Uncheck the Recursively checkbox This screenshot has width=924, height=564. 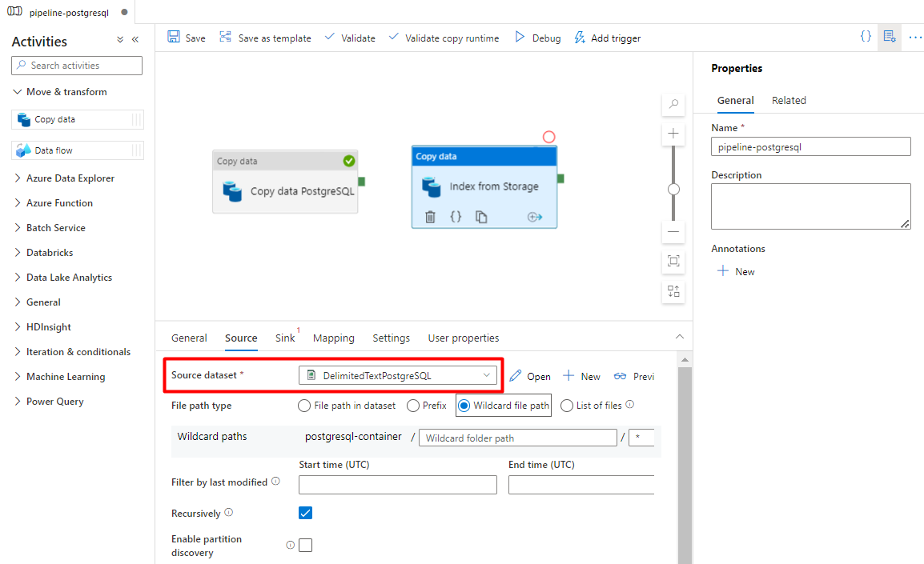click(305, 513)
